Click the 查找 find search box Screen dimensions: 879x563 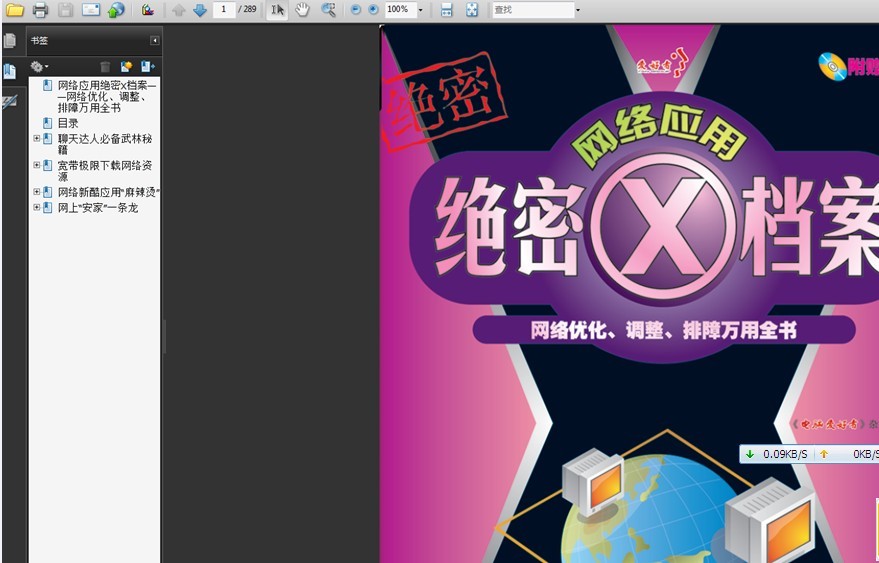(x=533, y=10)
